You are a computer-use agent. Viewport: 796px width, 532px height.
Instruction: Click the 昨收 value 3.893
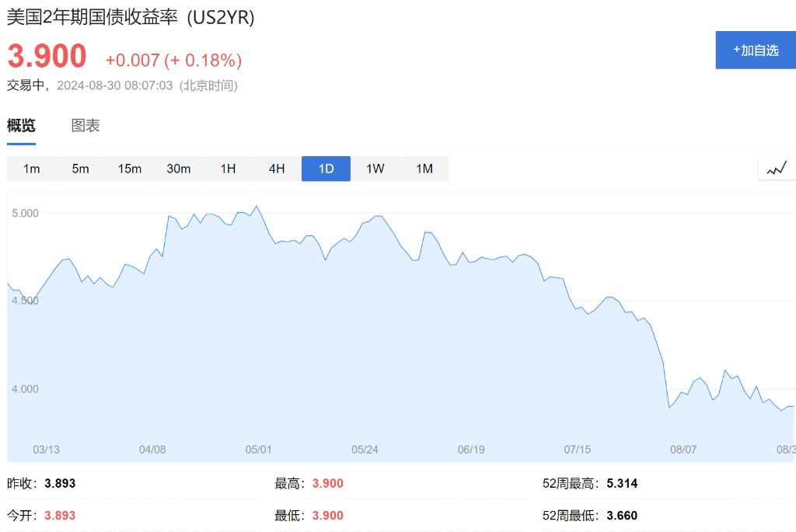60,483
